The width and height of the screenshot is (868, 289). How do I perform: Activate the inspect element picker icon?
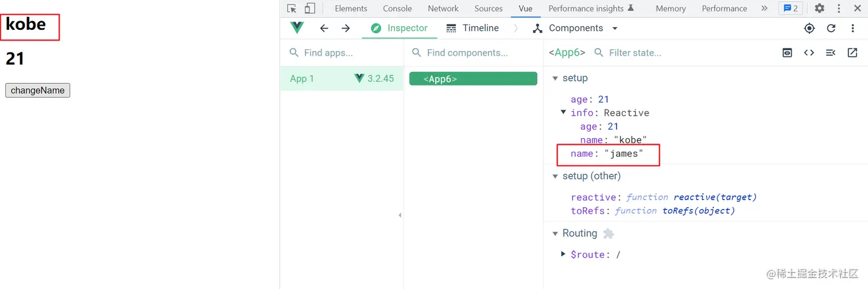292,9
